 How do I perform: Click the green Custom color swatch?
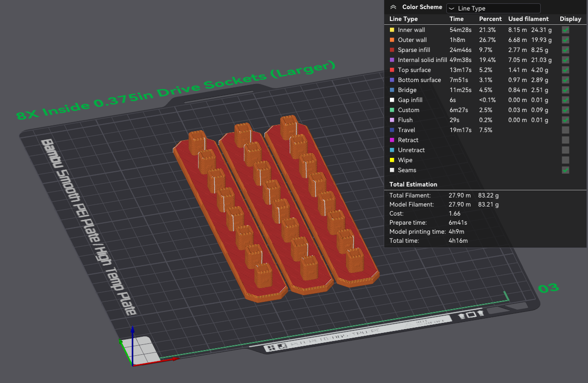pos(392,110)
